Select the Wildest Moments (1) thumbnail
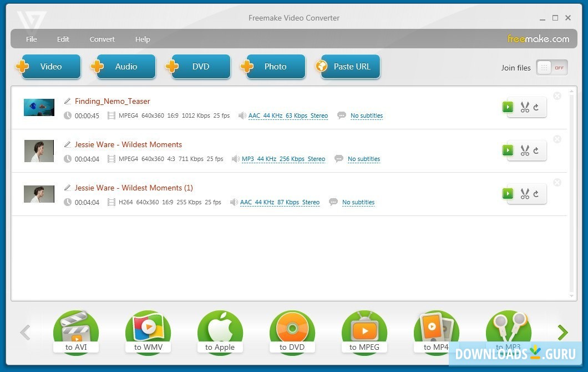Viewport: 588px width, 372px height. click(39, 194)
